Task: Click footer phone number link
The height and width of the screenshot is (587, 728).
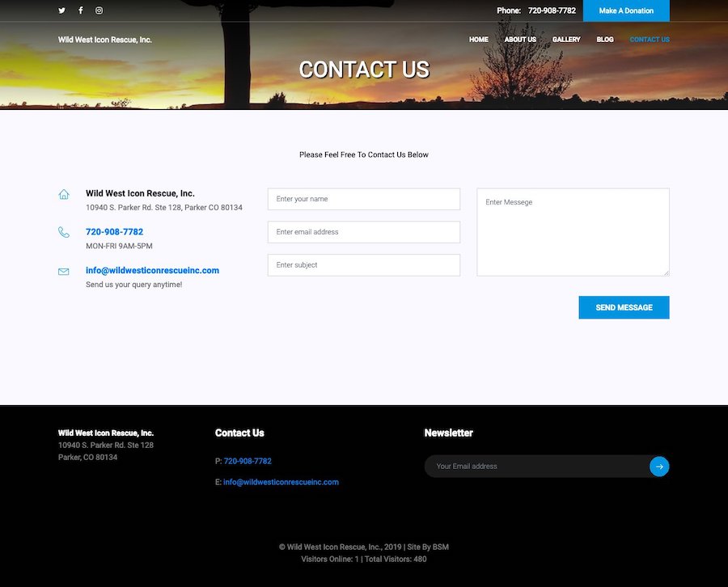Action: tap(248, 461)
